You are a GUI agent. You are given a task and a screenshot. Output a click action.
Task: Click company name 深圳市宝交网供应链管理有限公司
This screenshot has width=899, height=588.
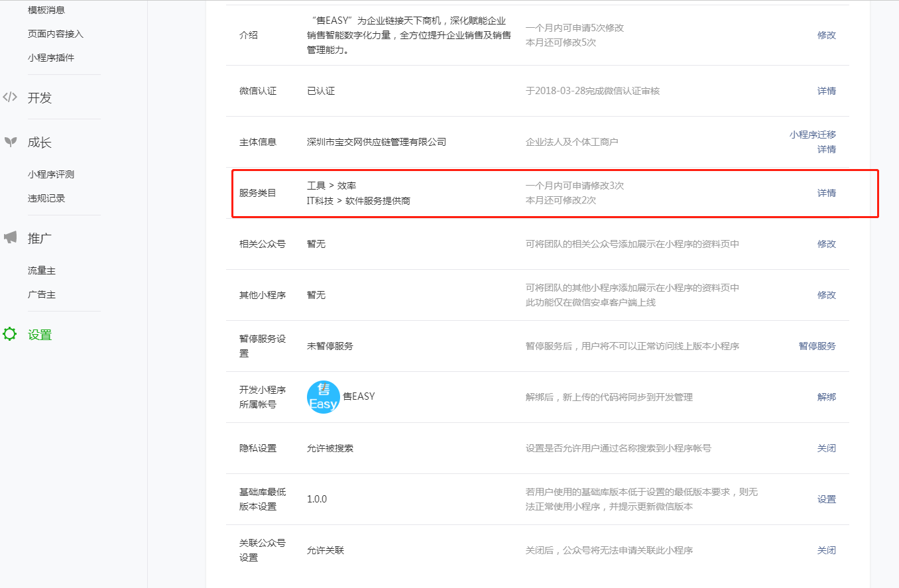[x=377, y=142]
